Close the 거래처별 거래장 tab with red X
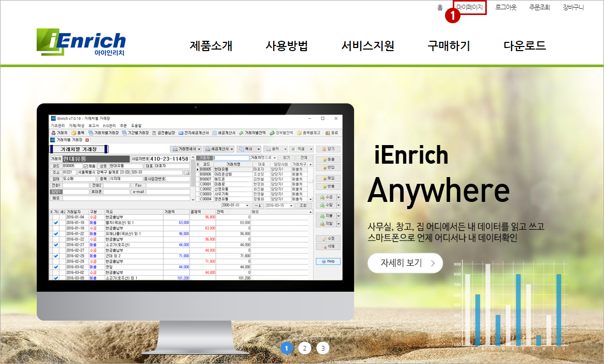The height and width of the screenshot is (364, 604). click(x=87, y=140)
